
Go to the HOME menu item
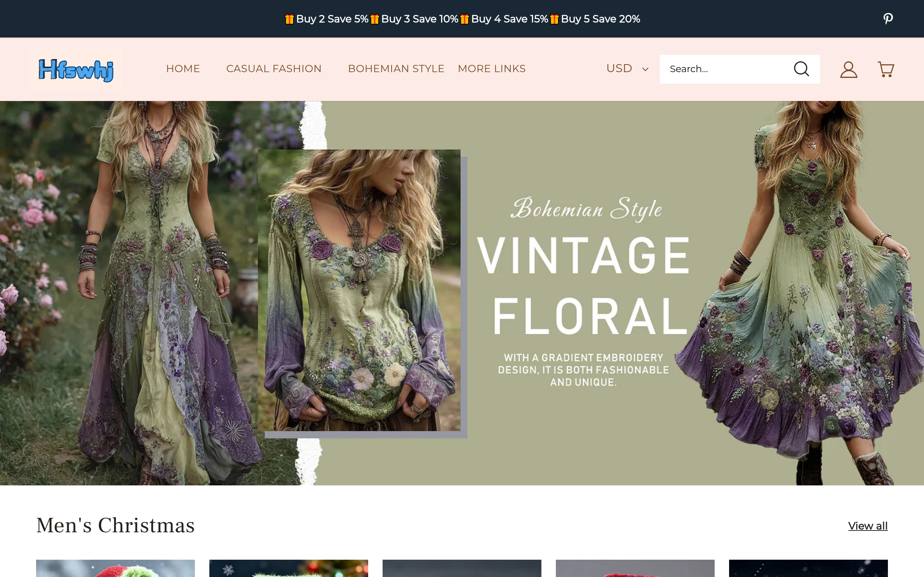click(x=183, y=69)
